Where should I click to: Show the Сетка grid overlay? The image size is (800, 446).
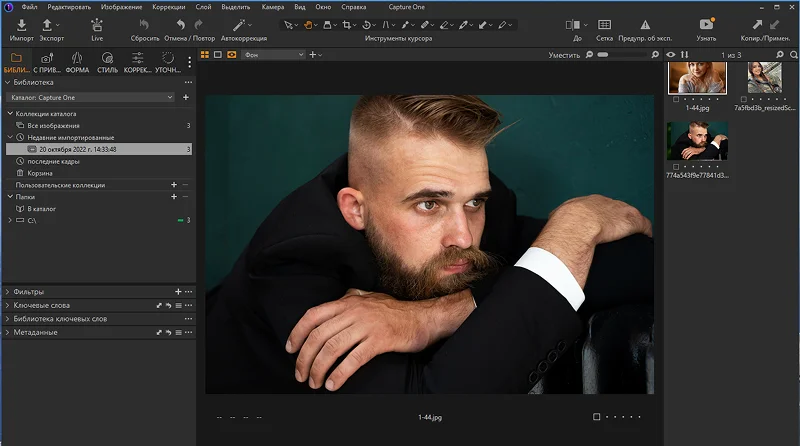click(604, 24)
